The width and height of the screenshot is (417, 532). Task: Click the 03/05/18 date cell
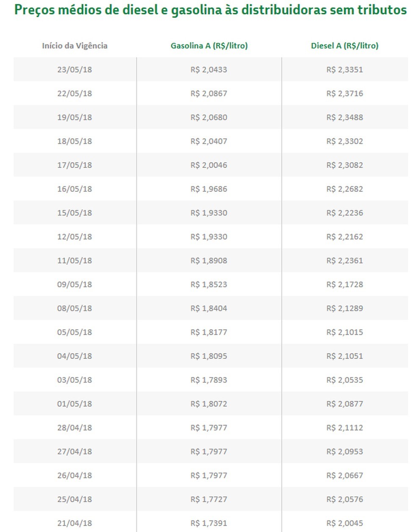(75, 380)
